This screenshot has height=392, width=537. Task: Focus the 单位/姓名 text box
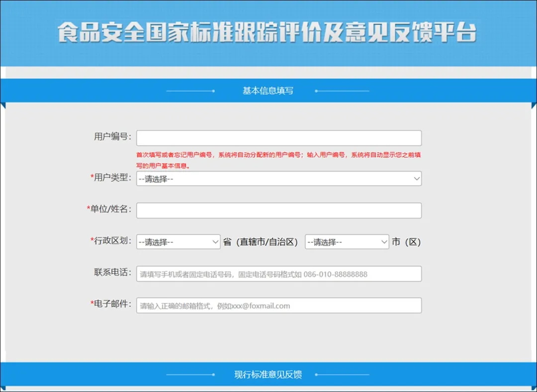[278, 210]
